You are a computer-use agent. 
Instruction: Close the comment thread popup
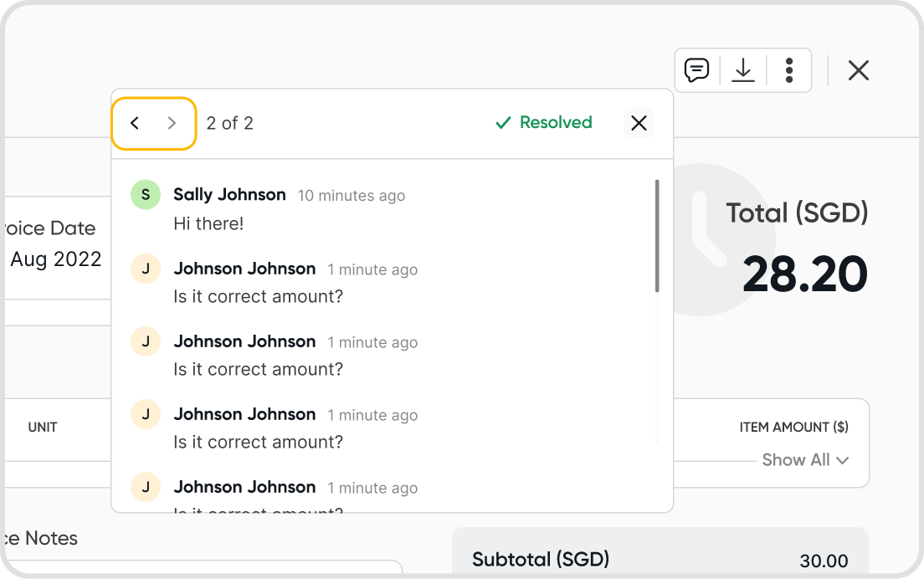(639, 123)
